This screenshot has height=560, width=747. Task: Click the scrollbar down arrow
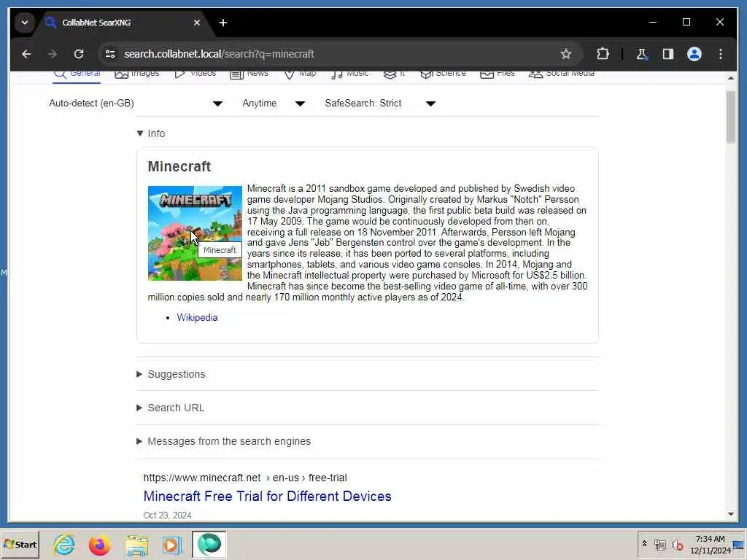(731, 514)
